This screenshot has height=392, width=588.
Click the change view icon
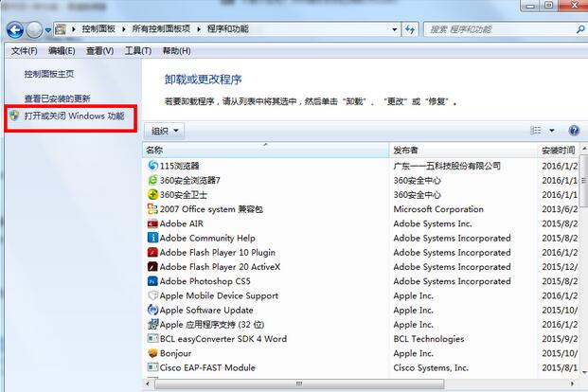tap(536, 130)
